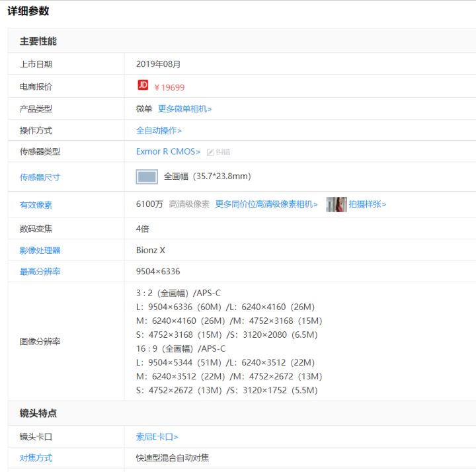Viewport: 476px width, 472px height.
Task: Click the 电商报价 row label
Action: pos(36,87)
